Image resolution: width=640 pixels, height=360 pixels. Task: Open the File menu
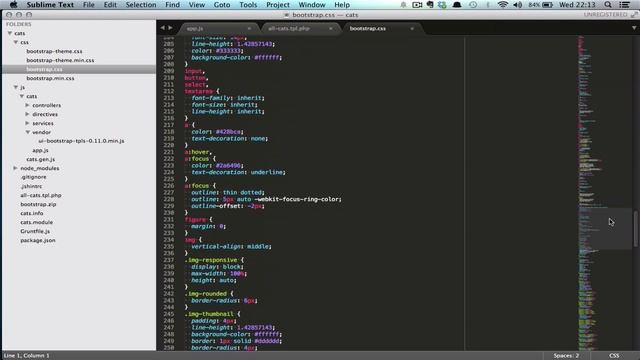[89, 5]
